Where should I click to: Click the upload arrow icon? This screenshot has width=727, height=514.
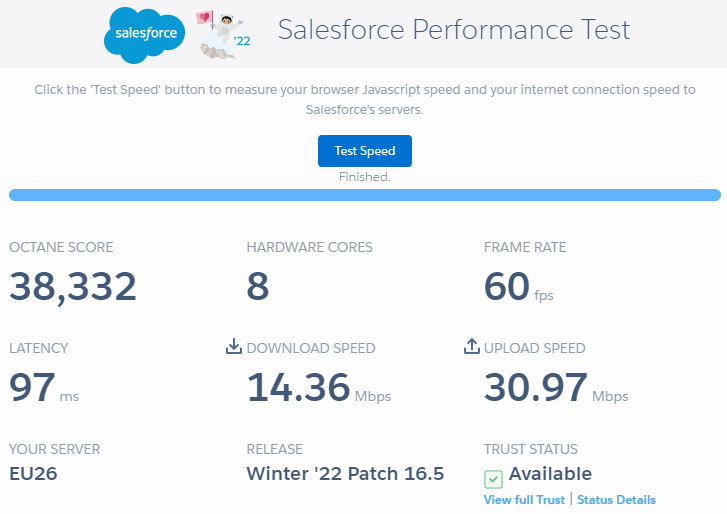click(472, 346)
